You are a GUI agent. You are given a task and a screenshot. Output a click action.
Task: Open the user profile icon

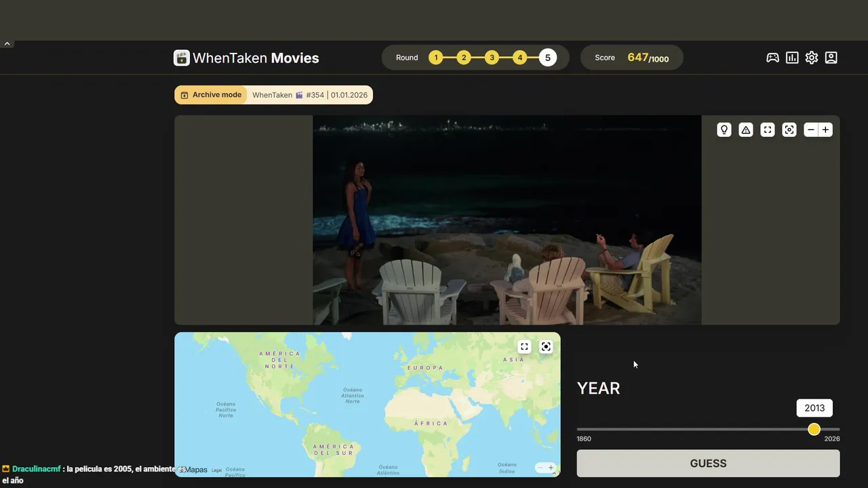pyautogui.click(x=831, y=58)
